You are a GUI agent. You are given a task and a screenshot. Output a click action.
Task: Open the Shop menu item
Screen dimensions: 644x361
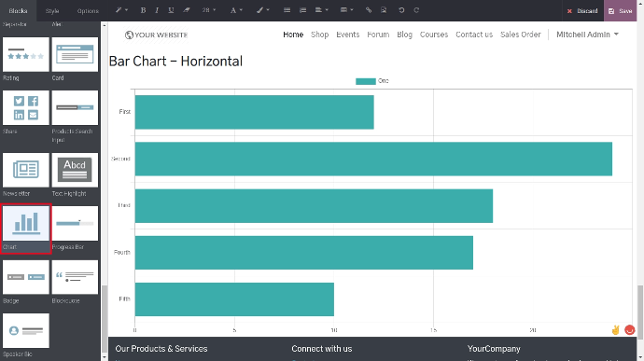point(319,35)
